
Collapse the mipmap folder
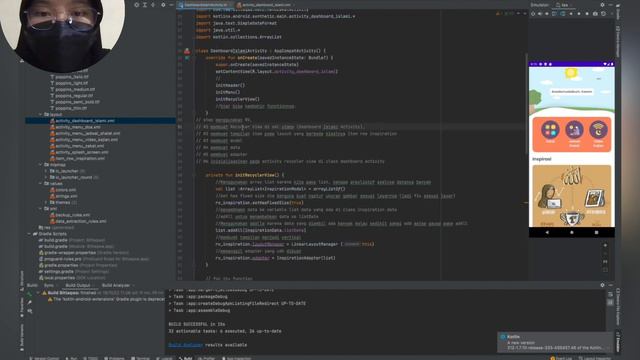tap(41, 164)
